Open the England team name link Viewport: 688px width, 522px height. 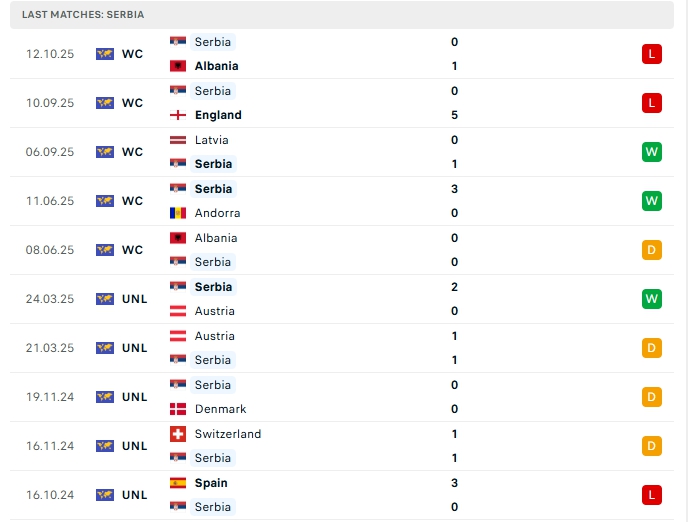218,115
